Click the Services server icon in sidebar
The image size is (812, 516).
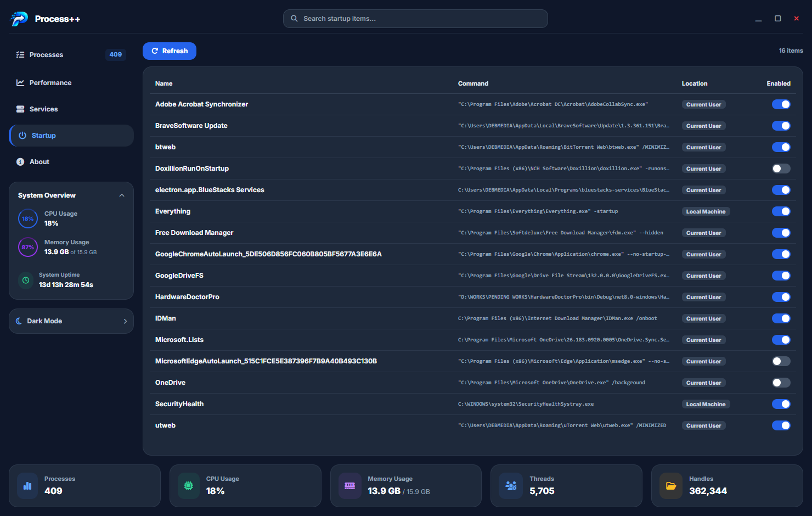pyautogui.click(x=20, y=109)
